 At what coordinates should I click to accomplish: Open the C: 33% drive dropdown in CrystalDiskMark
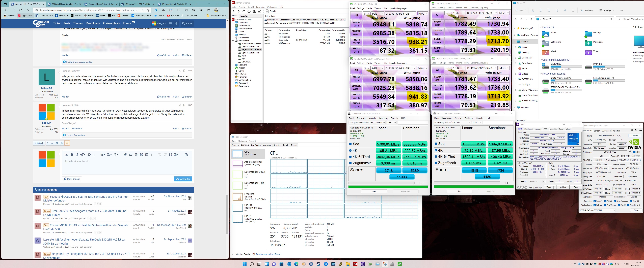400,14
